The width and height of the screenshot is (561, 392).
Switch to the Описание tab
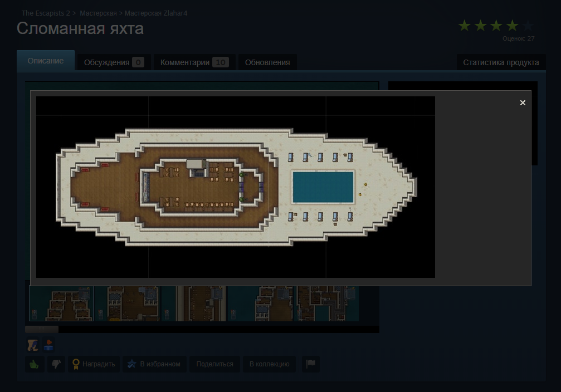click(x=46, y=61)
